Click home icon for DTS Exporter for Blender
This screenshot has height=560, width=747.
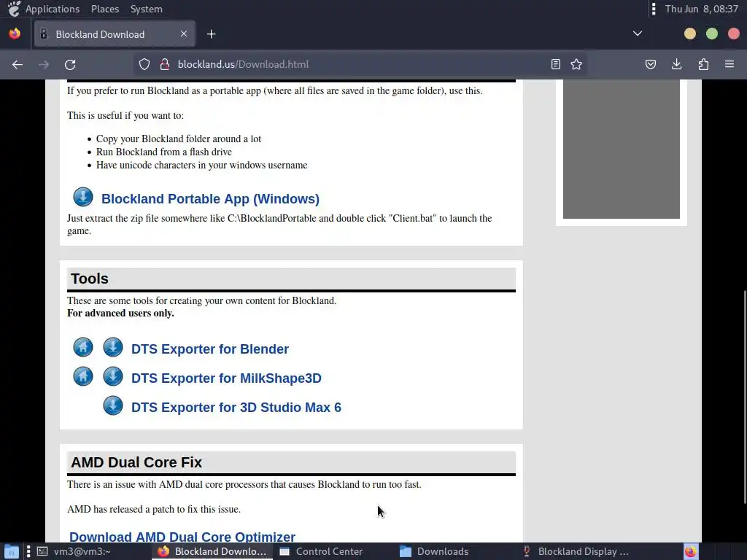coord(83,347)
